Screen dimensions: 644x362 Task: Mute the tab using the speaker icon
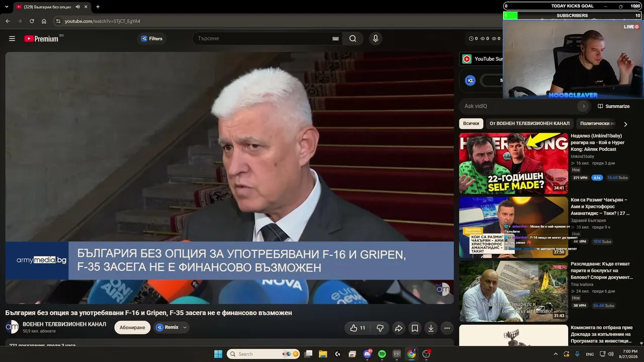point(77,7)
